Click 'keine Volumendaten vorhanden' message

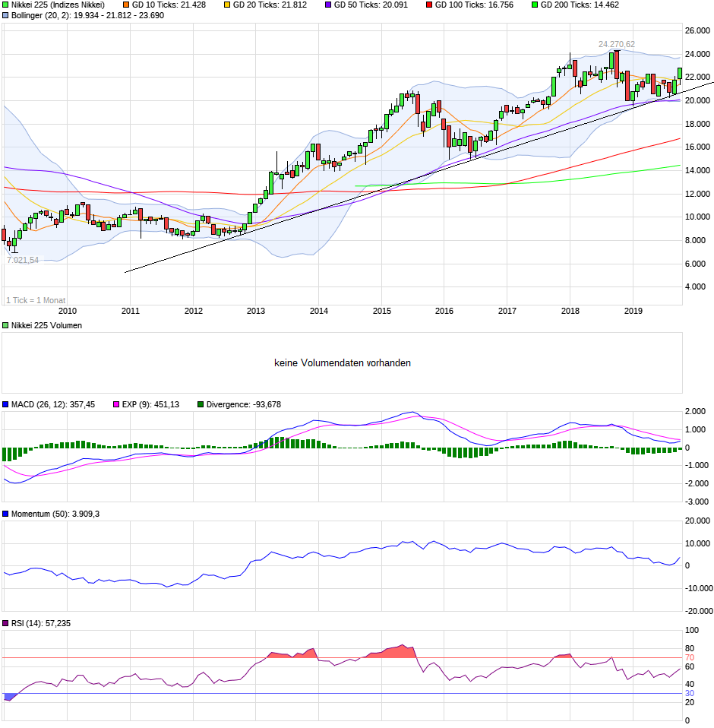(x=343, y=363)
